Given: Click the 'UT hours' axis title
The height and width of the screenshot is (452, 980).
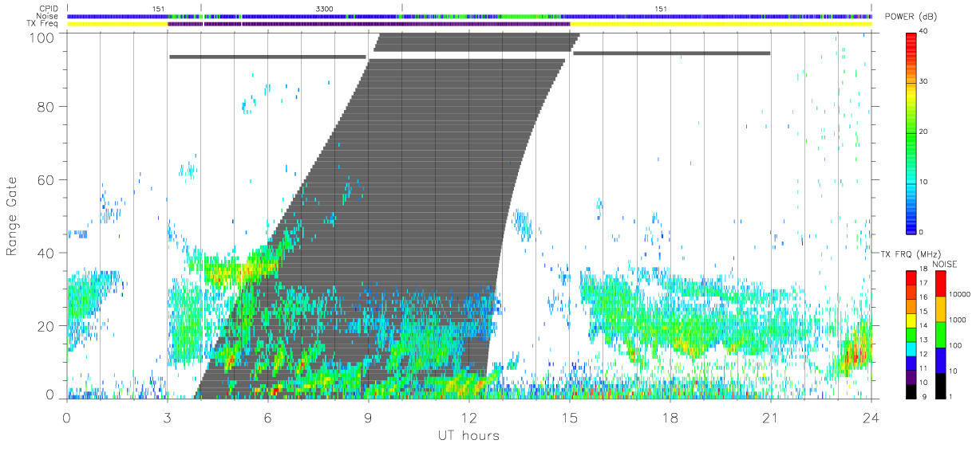Looking at the screenshot, I should tap(468, 435).
